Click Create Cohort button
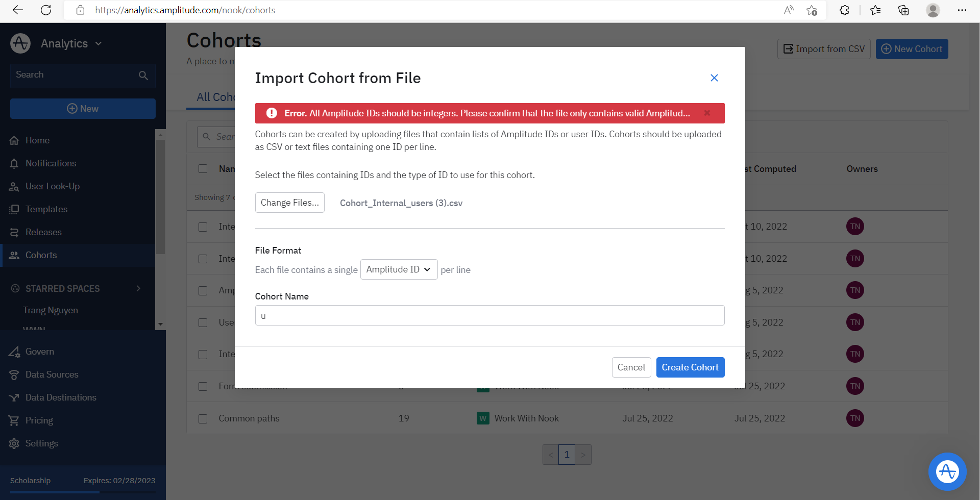Screen dimensions: 980x500 (690, 367)
